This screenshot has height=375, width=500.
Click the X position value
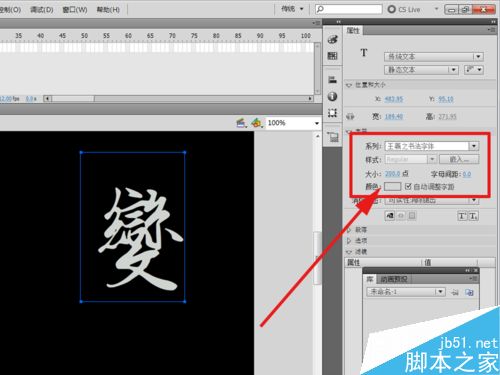394,99
